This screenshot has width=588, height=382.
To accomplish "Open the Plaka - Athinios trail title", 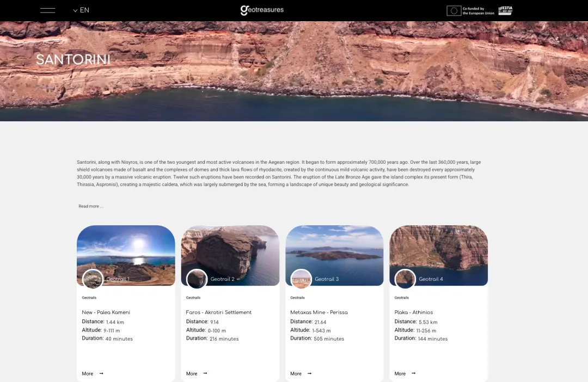I will 414,312.
